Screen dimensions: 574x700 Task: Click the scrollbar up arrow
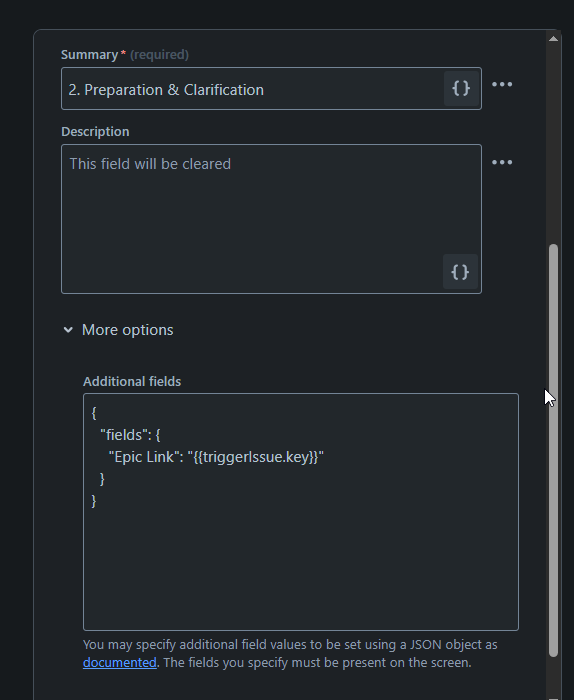point(553,38)
